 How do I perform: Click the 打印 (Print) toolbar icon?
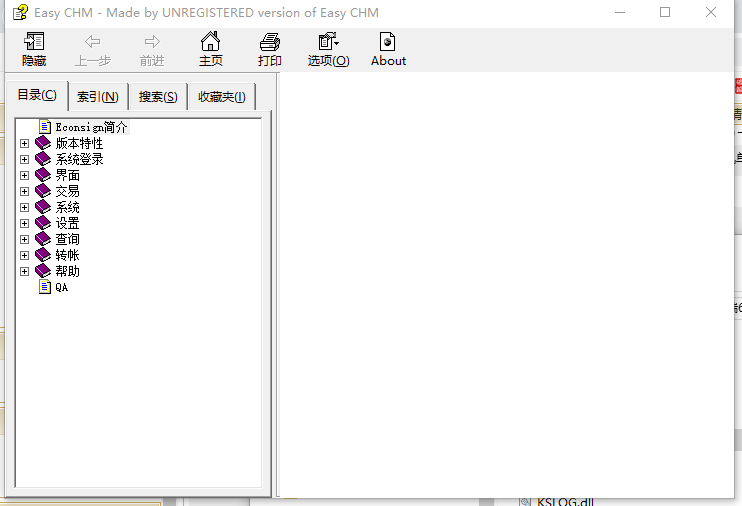pos(269,42)
